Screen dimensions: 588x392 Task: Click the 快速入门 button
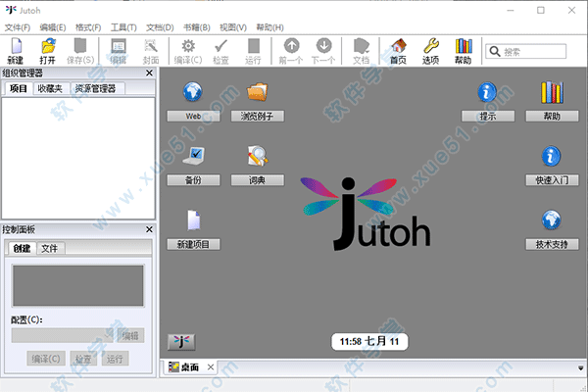click(x=552, y=180)
